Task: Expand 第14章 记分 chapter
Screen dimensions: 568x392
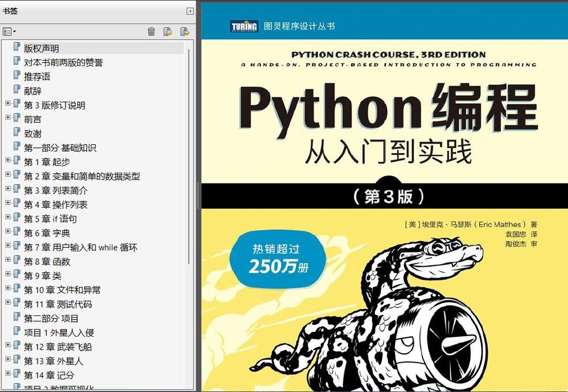Action: click(x=8, y=375)
